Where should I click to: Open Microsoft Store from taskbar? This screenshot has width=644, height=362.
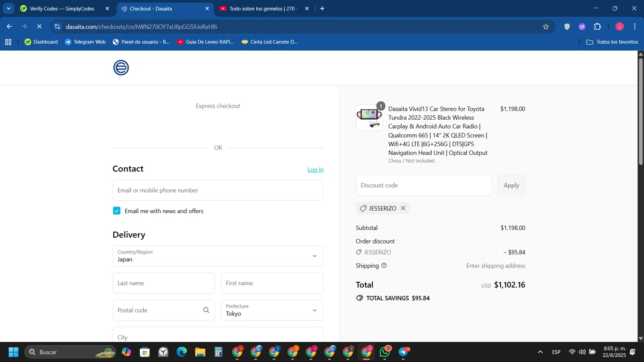145,352
